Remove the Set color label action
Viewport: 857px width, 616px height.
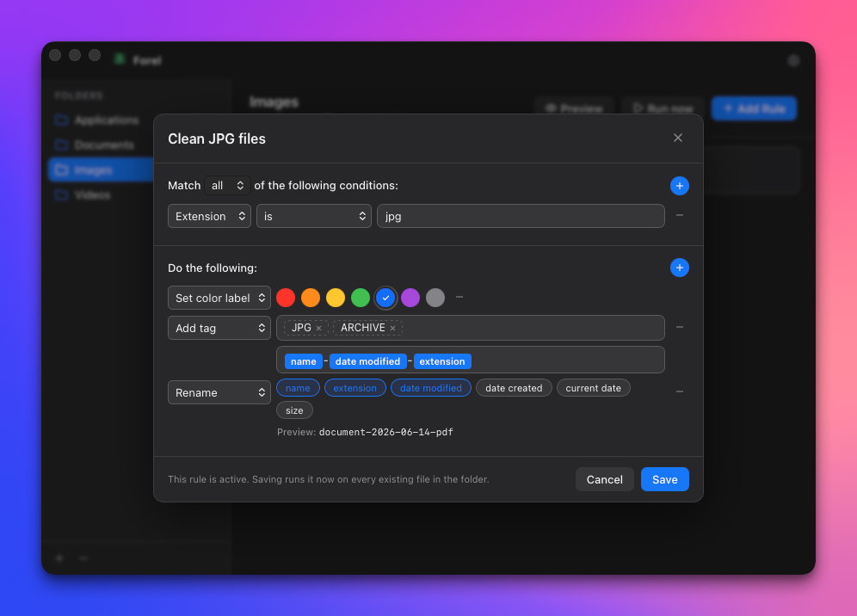tap(459, 298)
